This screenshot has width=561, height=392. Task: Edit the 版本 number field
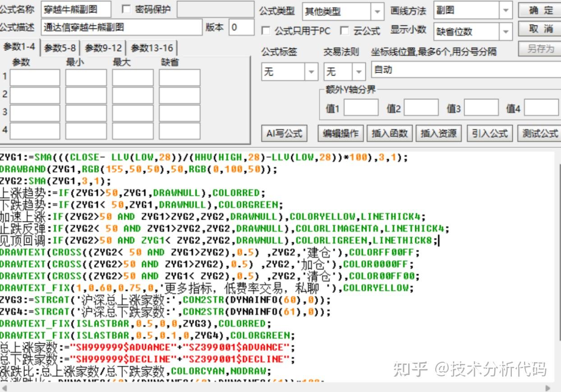241,28
